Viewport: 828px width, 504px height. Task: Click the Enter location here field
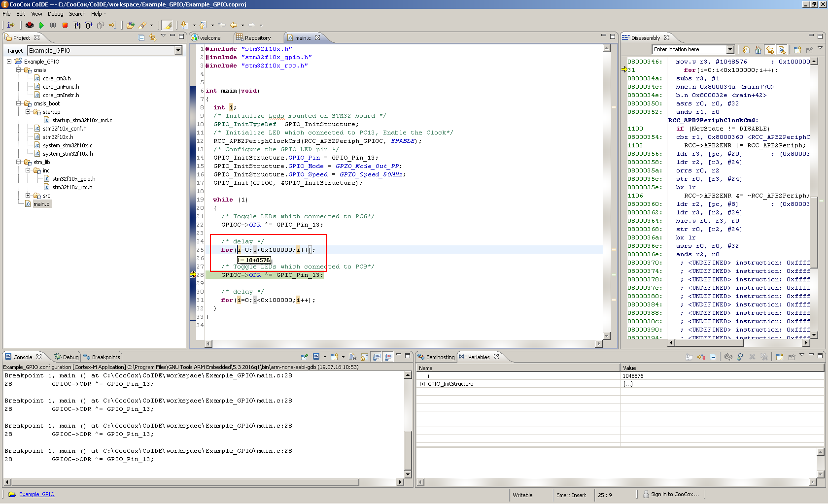[689, 50]
